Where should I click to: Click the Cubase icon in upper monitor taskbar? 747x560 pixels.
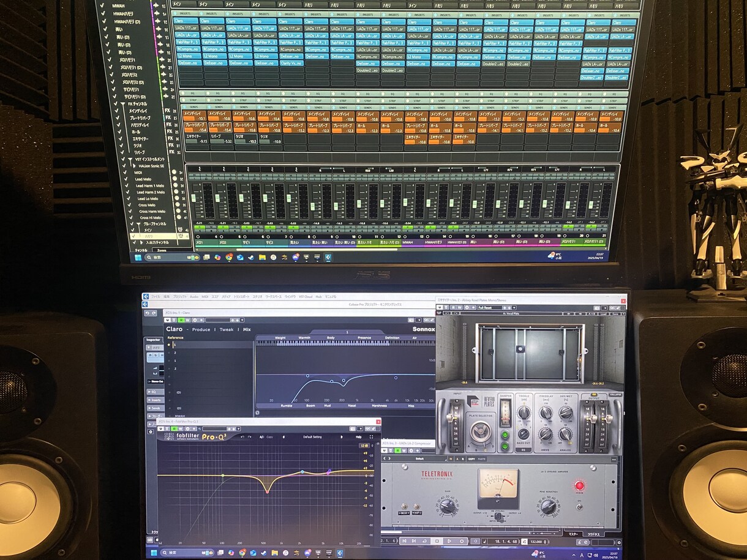[328, 257]
